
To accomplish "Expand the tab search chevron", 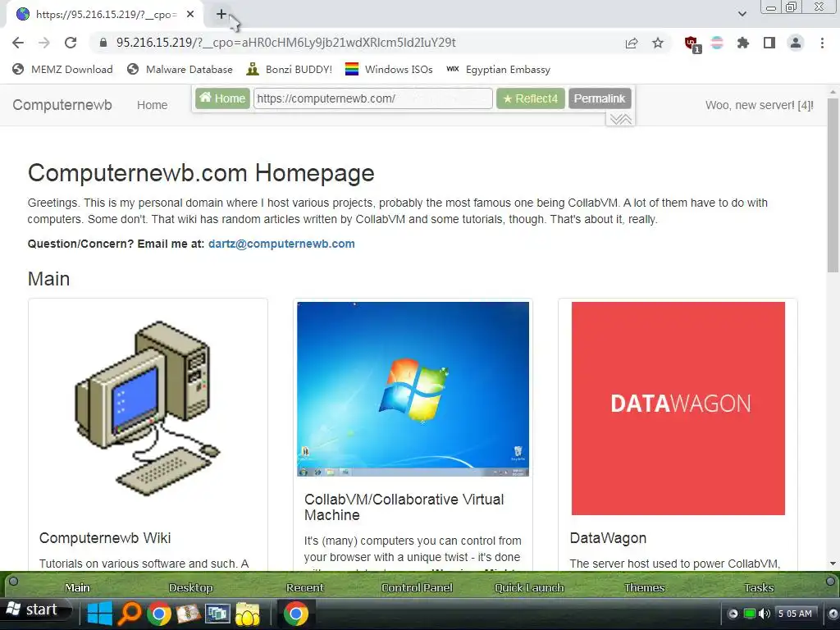I will coord(742,14).
